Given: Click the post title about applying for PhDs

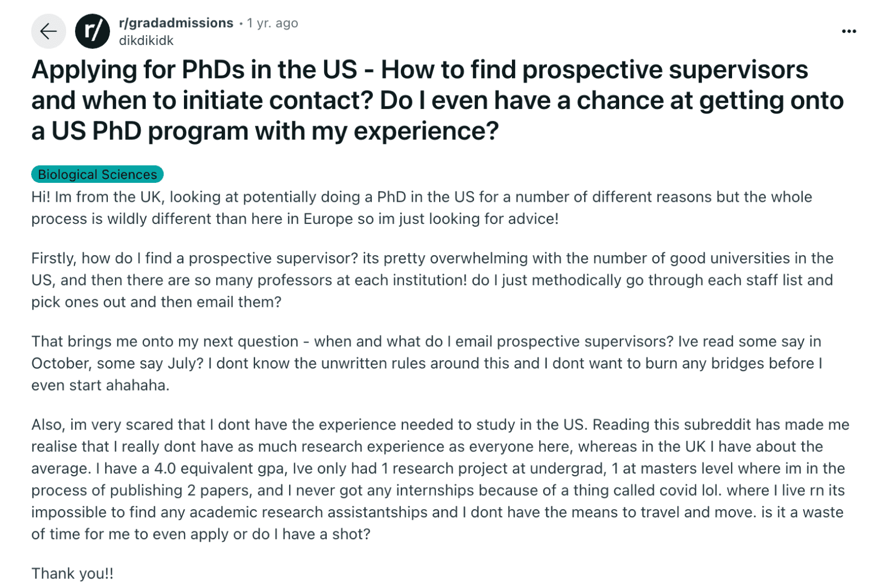Looking at the screenshot, I should (x=437, y=101).
